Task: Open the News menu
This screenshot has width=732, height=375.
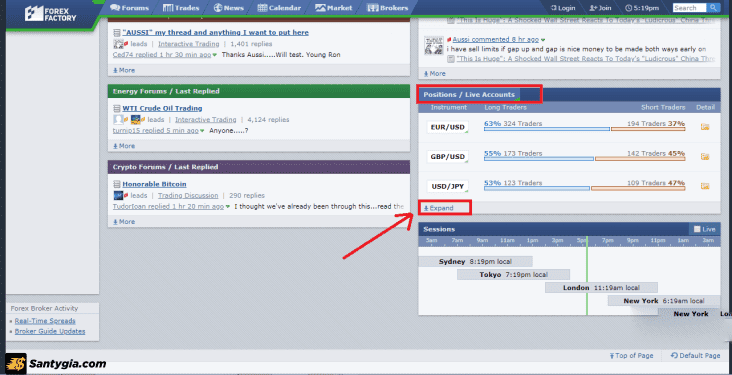Action: click(x=229, y=8)
